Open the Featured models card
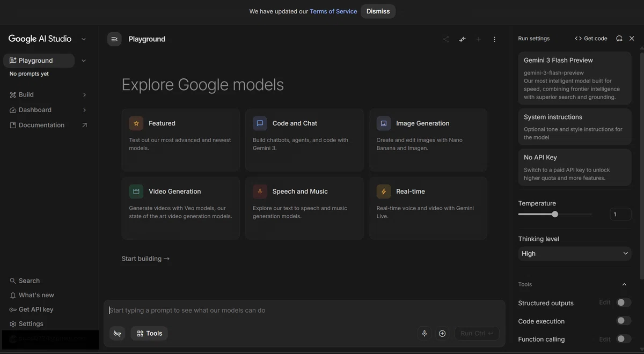This screenshot has height=354, width=644. tap(181, 141)
